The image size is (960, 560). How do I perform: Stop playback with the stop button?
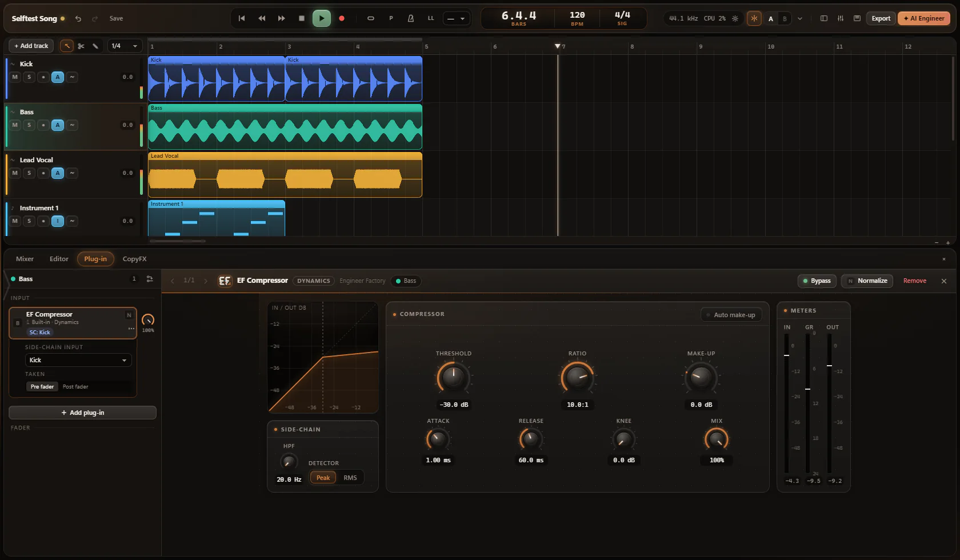click(302, 18)
